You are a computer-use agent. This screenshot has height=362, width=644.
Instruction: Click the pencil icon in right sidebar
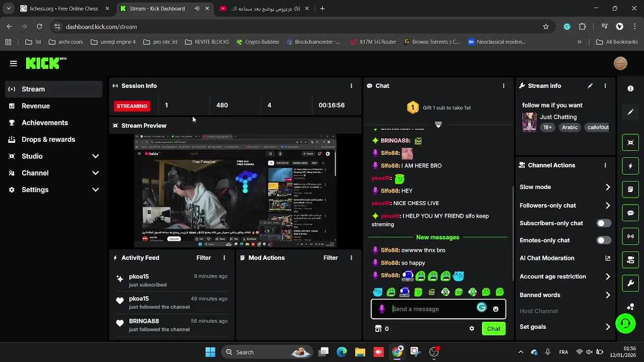click(x=630, y=112)
